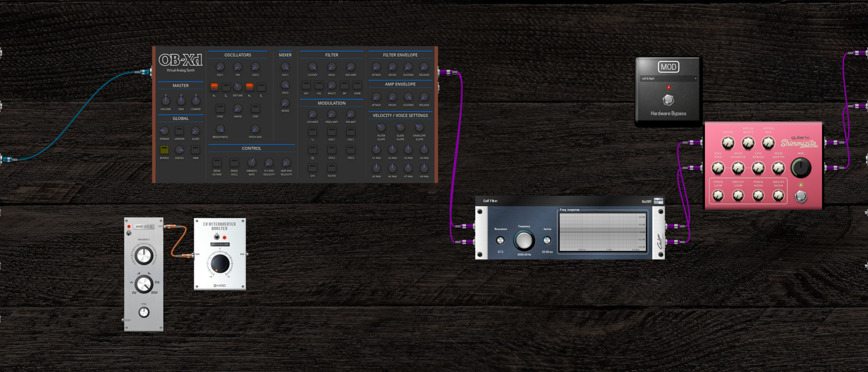Select the saw waveform for OB-Xd oscillator 1

click(x=214, y=87)
